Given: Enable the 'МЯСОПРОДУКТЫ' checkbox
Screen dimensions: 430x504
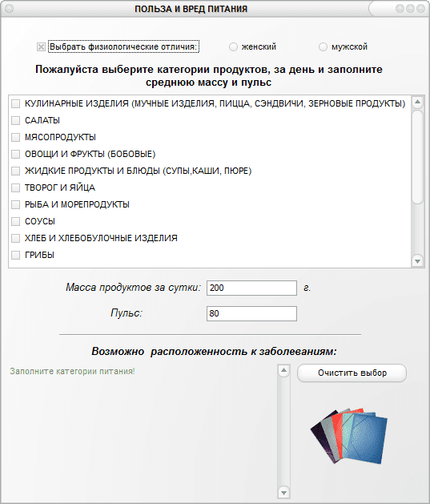Looking at the screenshot, I should pyautogui.click(x=15, y=137).
